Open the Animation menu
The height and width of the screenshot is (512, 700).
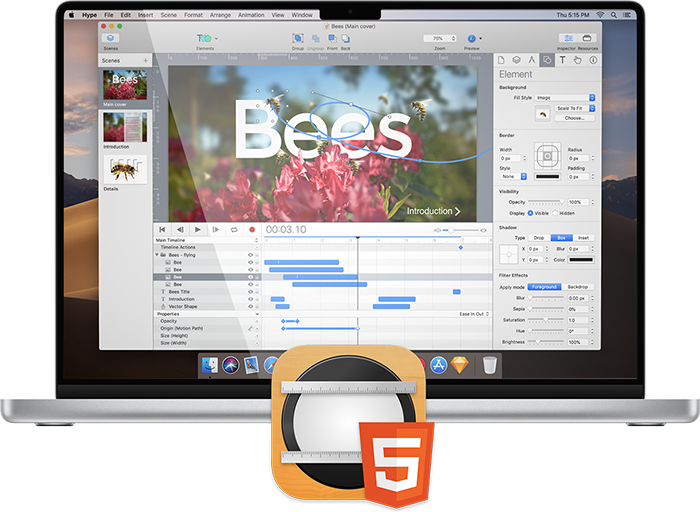[251, 15]
